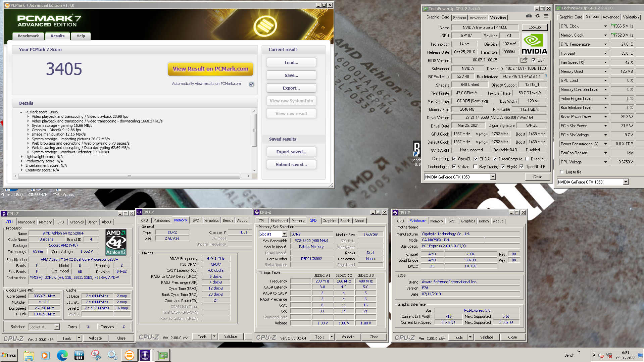644x362 pixels.
Task: Open CINEBENCH r11.5 desktop shortcut
Action: [38, 194]
